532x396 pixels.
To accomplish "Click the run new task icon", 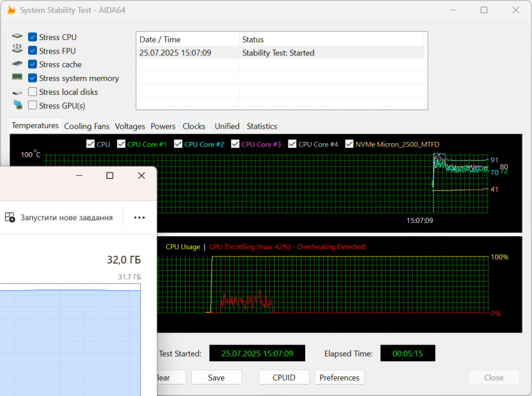I will point(10,217).
